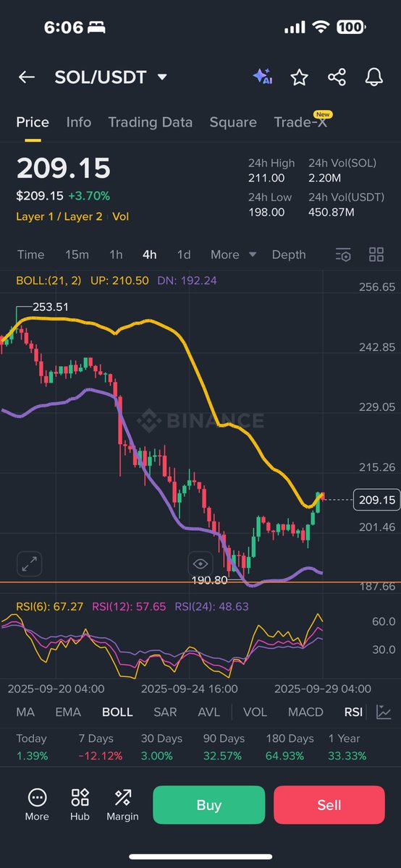Screen dimensions: 401x868
Task: Toggle the BOLL indicator
Action: [x=117, y=712]
